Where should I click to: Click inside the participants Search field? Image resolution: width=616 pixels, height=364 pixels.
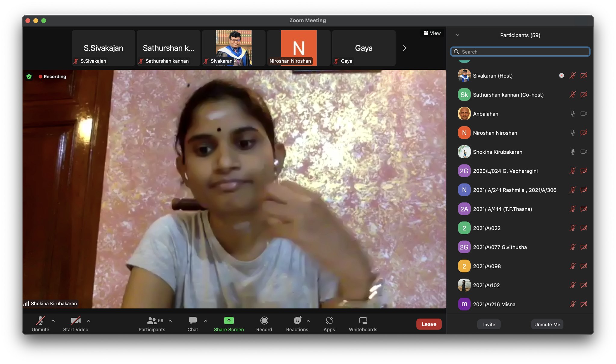pyautogui.click(x=520, y=52)
